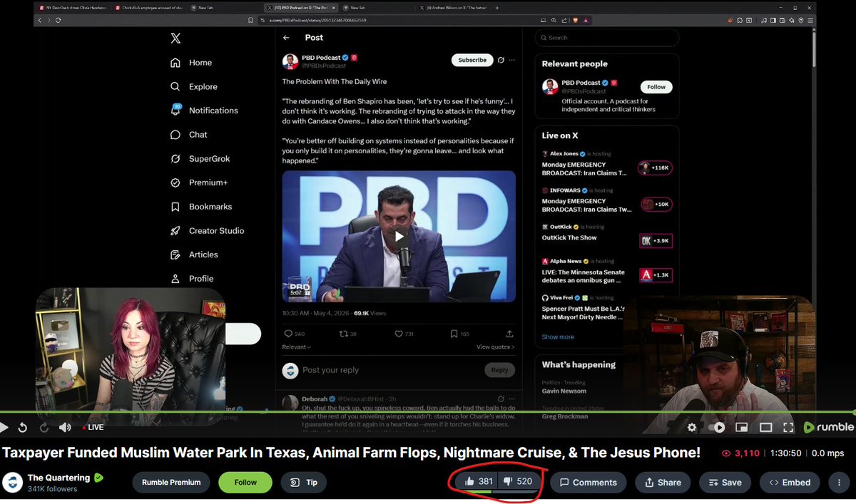856x504 pixels.
Task: Click the Rumble Share button
Action: [x=663, y=483]
